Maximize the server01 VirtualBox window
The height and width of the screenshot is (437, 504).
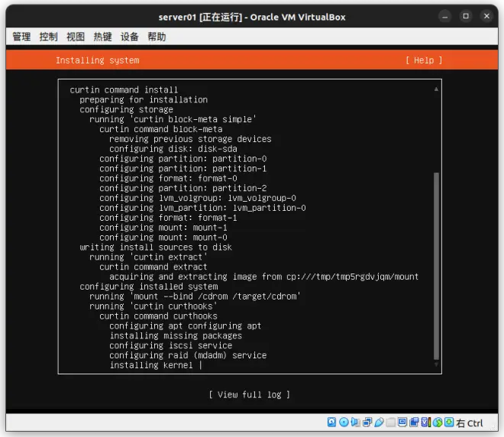[x=466, y=16]
